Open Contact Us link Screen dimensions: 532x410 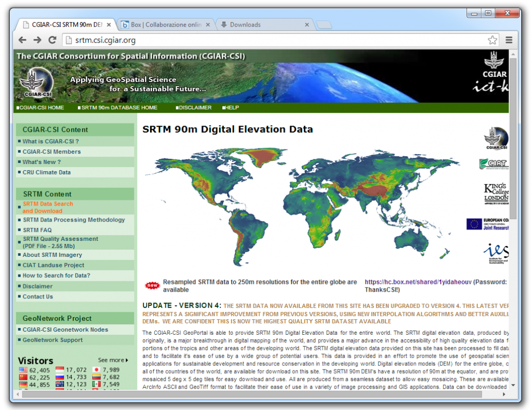(x=37, y=296)
